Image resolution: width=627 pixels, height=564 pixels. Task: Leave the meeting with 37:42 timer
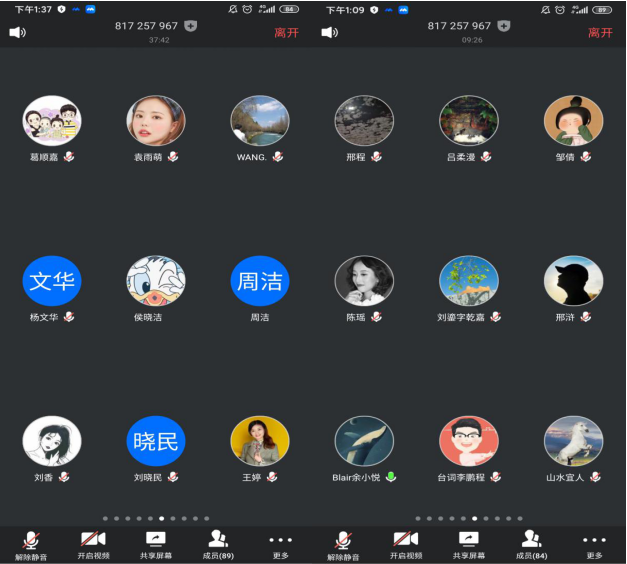pos(286,32)
